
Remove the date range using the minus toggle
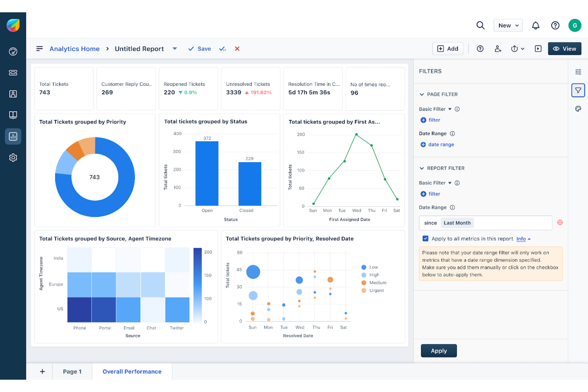coord(560,223)
